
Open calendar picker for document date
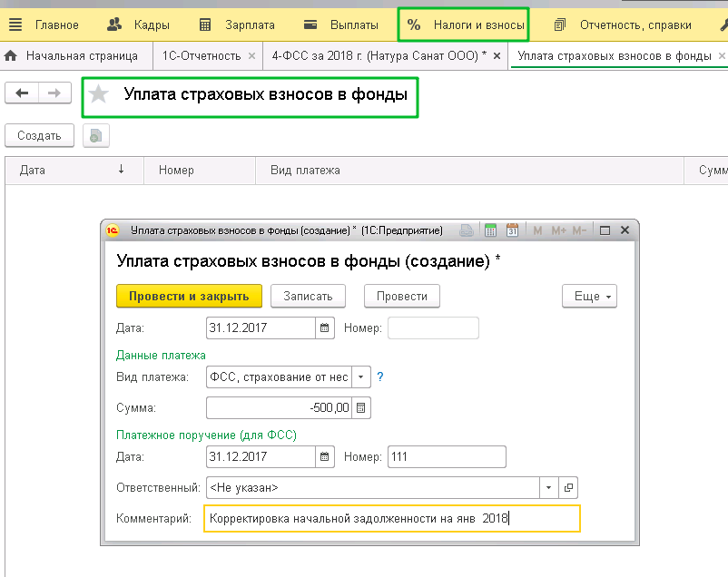click(325, 328)
